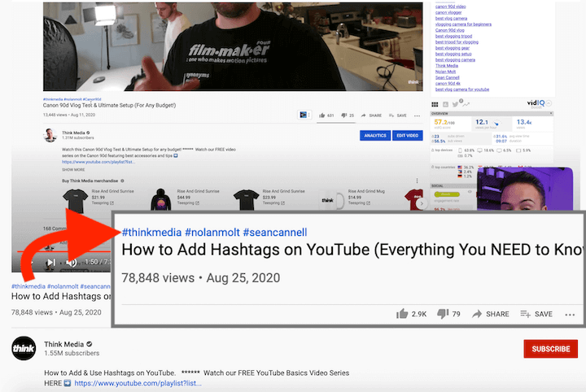Click the 'canon 90d 4k' tag link
The height and width of the screenshot is (392, 586).
[448, 84]
